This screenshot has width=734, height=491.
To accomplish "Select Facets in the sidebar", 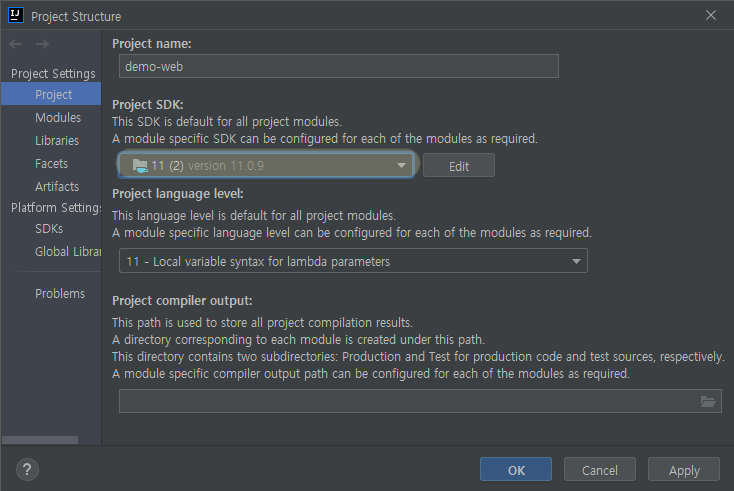I will (52, 164).
